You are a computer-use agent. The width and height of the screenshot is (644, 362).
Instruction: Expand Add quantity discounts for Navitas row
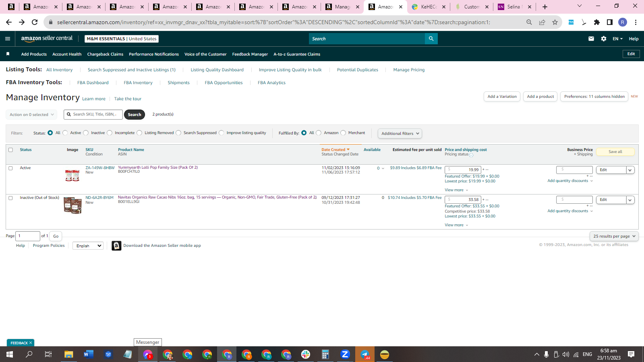point(570,211)
